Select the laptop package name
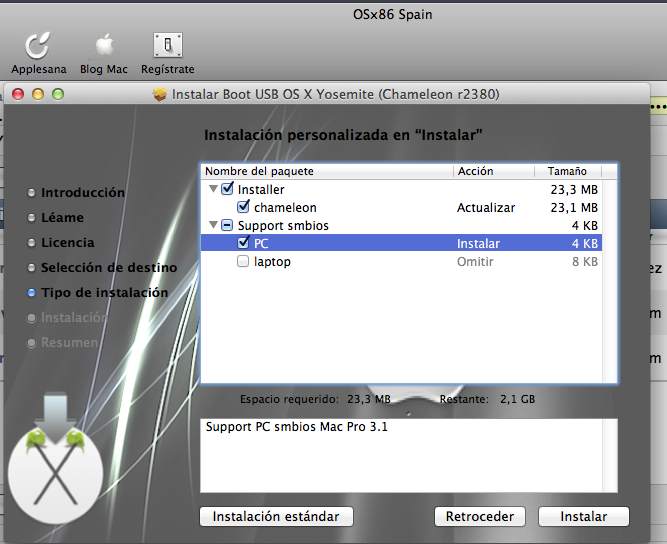The height and width of the screenshot is (544, 667). pyautogui.click(x=272, y=262)
